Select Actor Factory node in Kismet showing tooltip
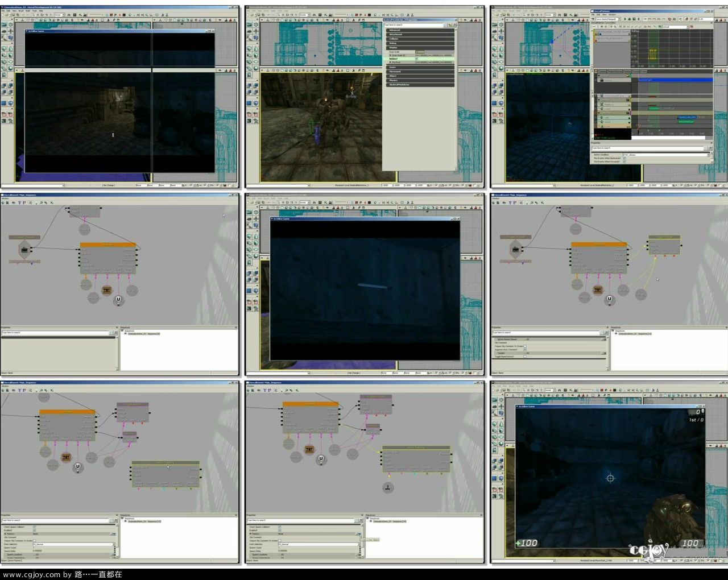728x580 pixels. (x=416, y=459)
